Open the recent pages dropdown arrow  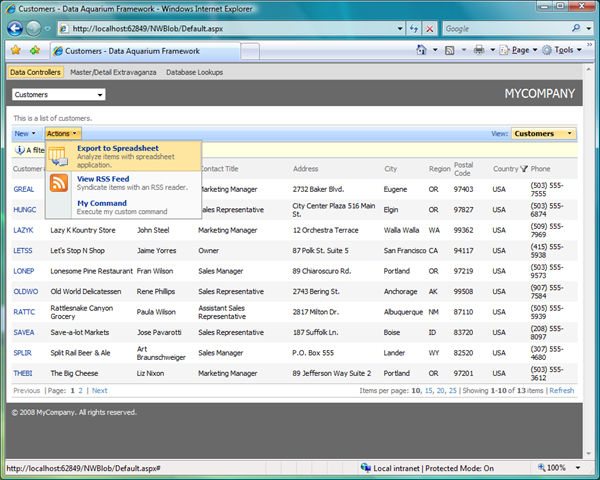pos(47,29)
